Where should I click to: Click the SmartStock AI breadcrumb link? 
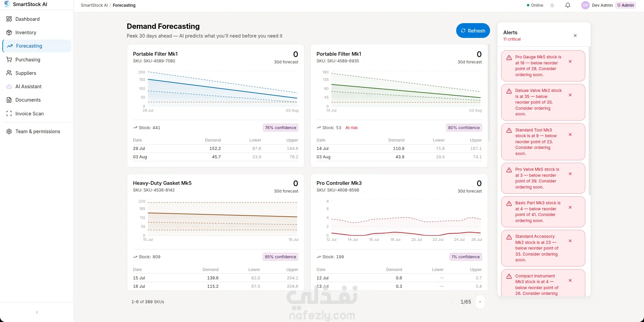pyautogui.click(x=94, y=5)
